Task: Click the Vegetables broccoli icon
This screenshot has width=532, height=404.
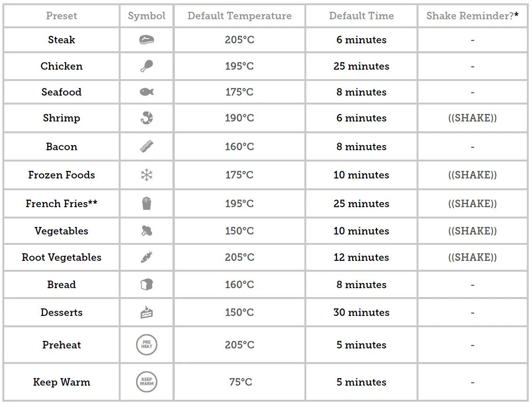Action: 147,231
